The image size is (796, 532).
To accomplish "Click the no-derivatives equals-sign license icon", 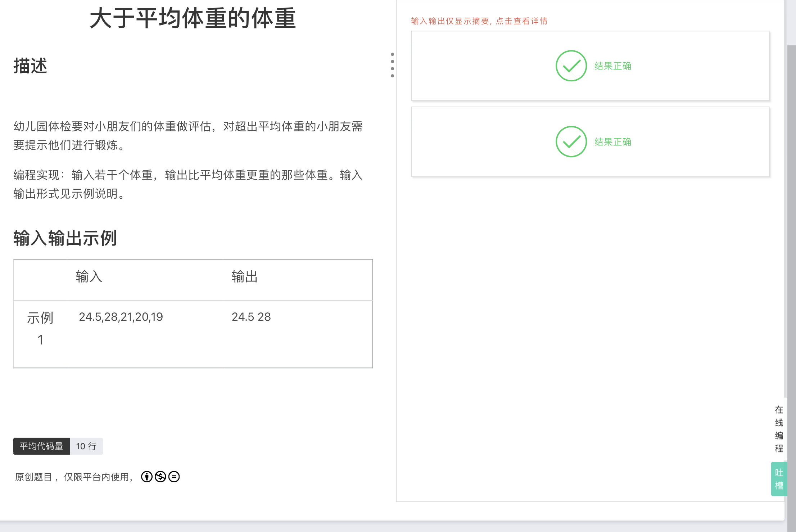I will coord(174,477).
